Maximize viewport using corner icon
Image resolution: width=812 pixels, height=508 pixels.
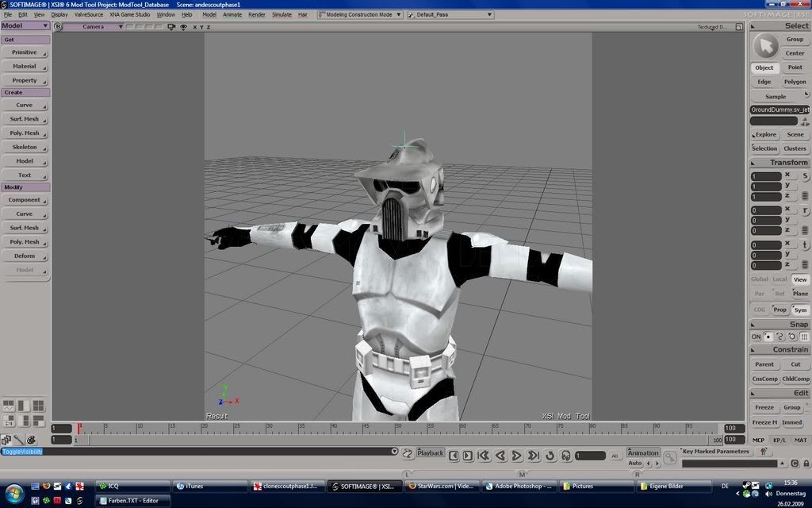[739, 27]
